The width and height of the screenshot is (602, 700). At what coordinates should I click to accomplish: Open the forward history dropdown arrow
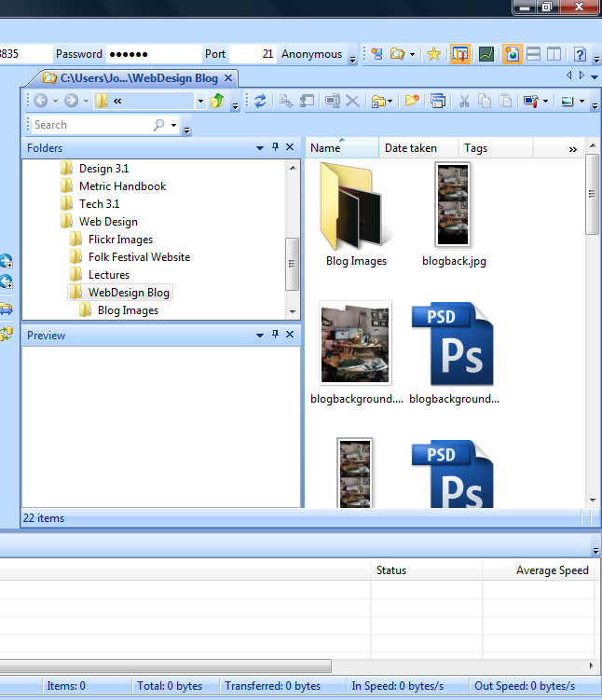click(86, 101)
